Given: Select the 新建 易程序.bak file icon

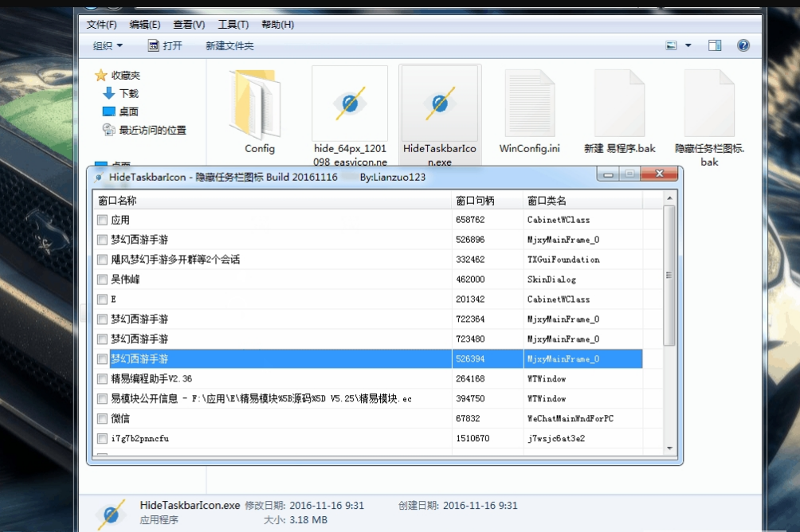Looking at the screenshot, I should [619, 104].
